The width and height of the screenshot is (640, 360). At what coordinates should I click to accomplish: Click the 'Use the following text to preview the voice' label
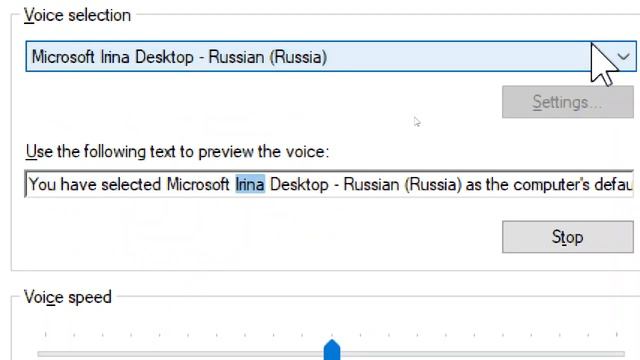177,152
